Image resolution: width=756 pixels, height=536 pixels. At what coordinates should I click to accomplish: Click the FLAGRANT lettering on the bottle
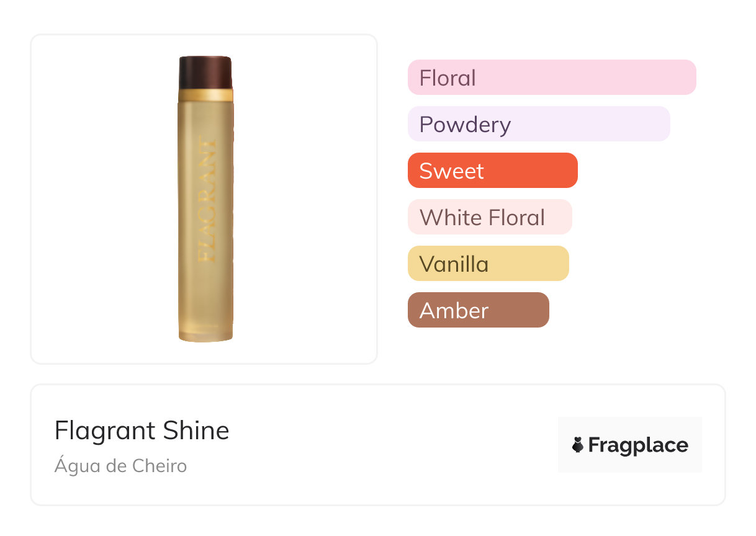[207, 199]
